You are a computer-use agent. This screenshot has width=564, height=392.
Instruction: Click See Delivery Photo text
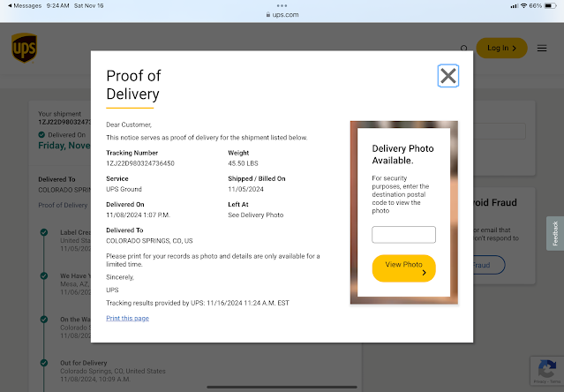point(256,215)
